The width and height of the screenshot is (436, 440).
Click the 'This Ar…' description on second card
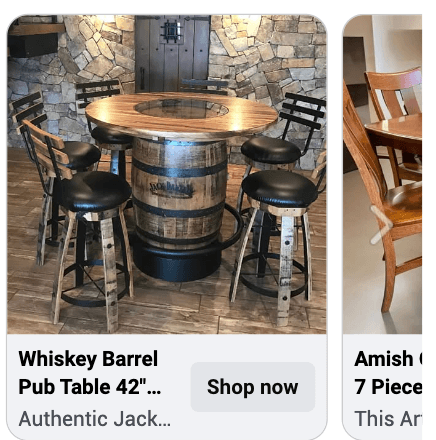(x=388, y=419)
